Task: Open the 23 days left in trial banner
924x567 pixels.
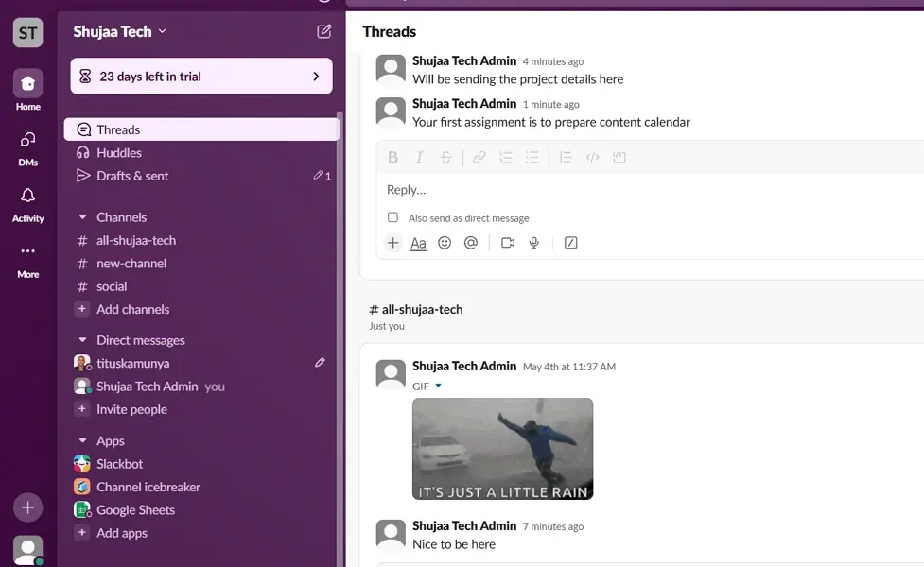Action: click(x=201, y=76)
